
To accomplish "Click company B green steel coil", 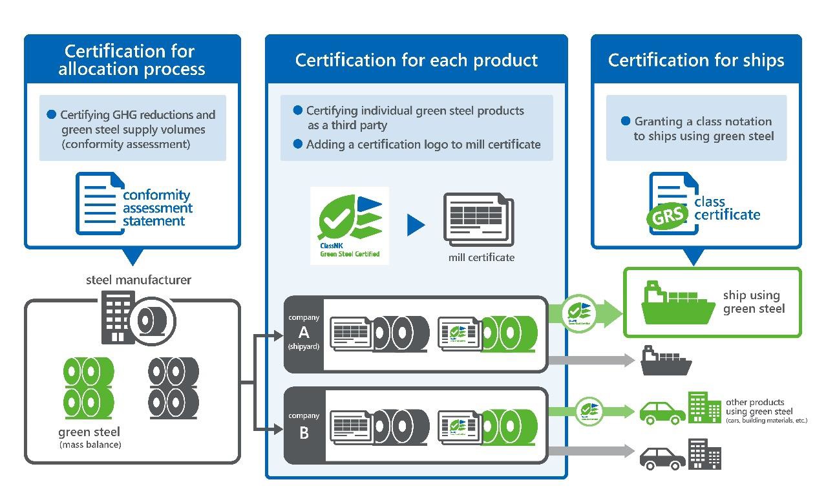I will click(509, 426).
